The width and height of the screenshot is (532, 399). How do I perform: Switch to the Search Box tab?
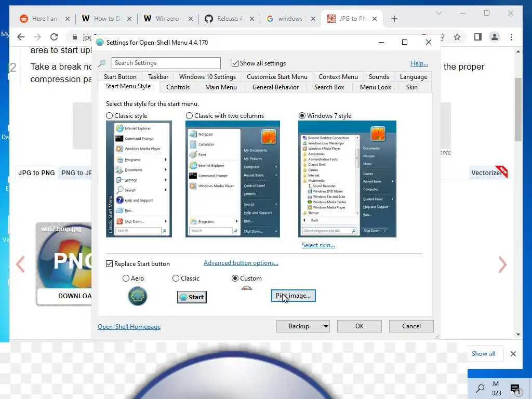329,87
